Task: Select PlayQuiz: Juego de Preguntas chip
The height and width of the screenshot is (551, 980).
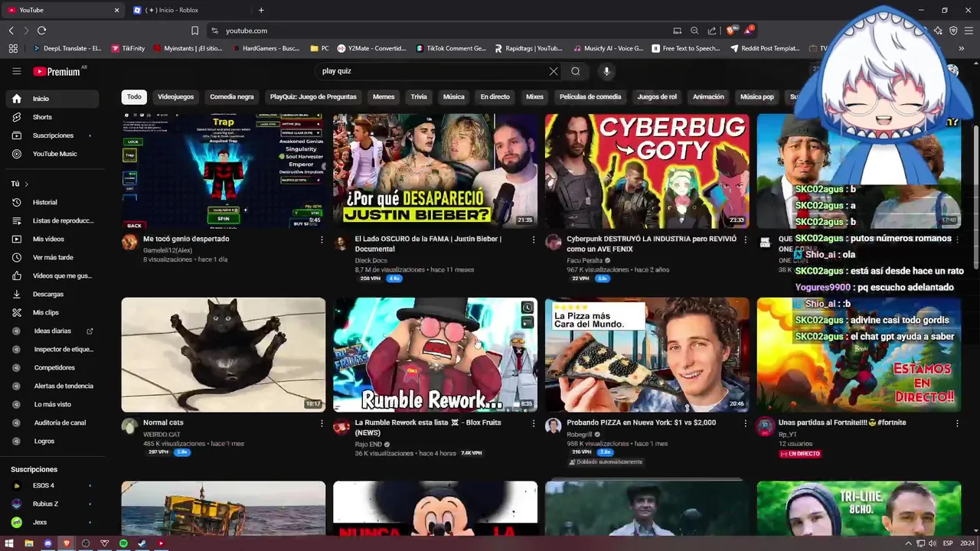Action: pos(313,97)
